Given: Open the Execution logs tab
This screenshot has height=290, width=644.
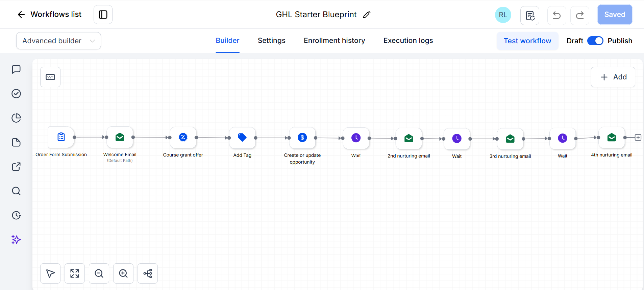Looking at the screenshot, I should click(x=408, y=41).
